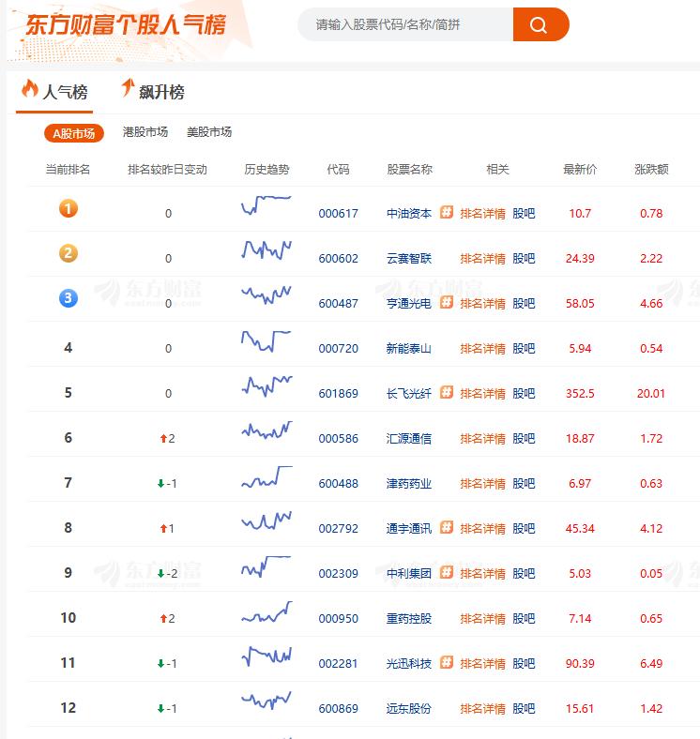This screenshot has width=700, height=739.
Task: Open the history trend chart for 600602
Action: 266,249
